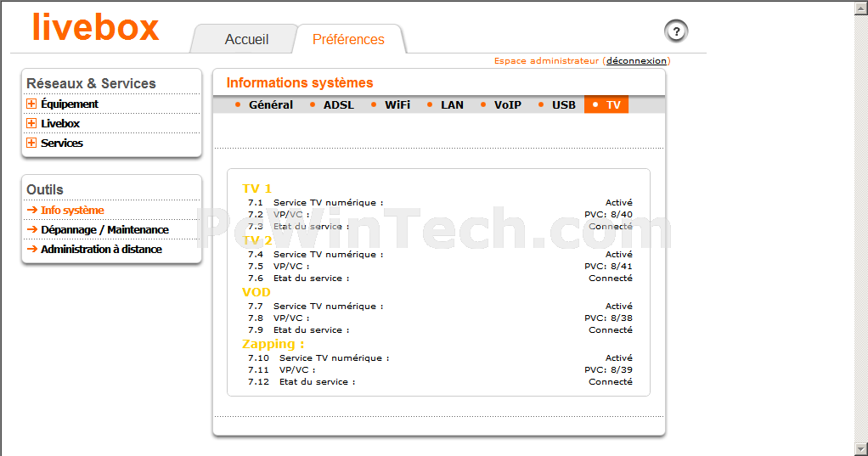Viewport: 868px width, 456px height.
Task: Click the Zapping : section heading
Action: pyautogui.click(x=273, y=344)
